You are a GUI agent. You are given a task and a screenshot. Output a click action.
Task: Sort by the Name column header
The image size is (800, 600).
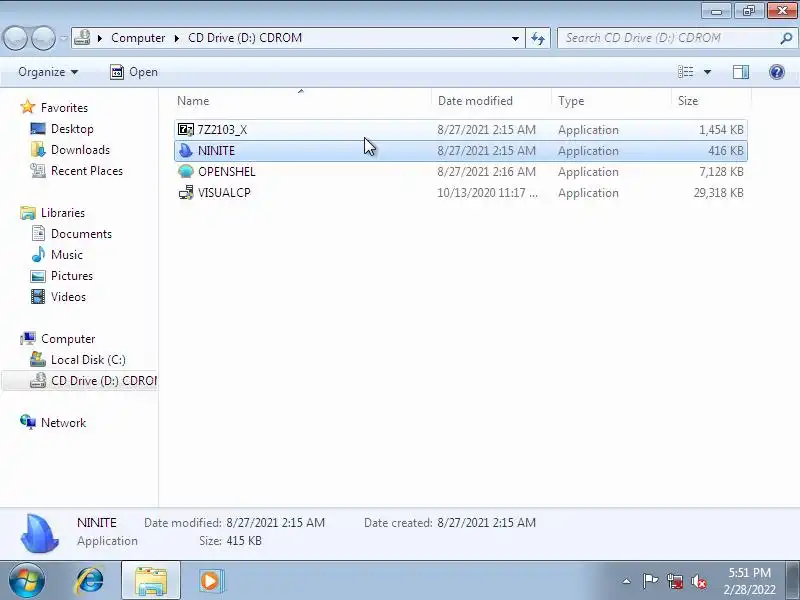click(302, 101)
